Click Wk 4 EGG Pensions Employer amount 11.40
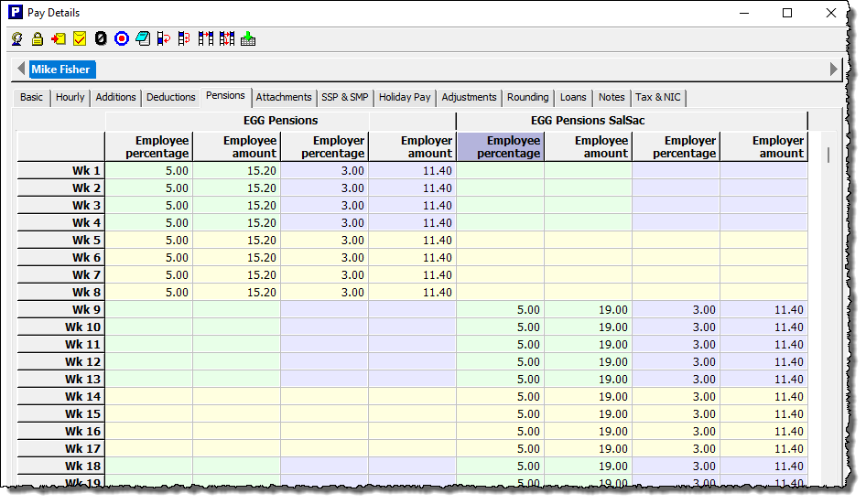 click(x=413, y=222)
